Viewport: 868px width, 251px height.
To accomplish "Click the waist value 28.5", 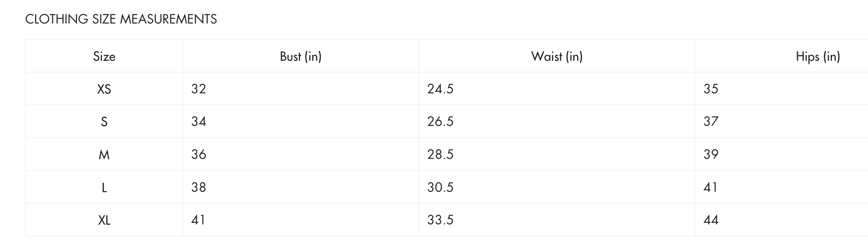I will click(x=440, y=154).
